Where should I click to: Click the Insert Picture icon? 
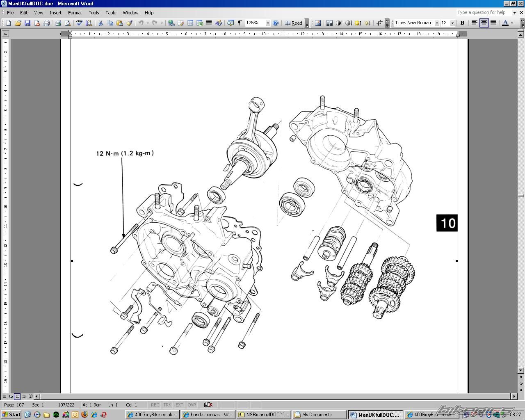pos(318,23)
